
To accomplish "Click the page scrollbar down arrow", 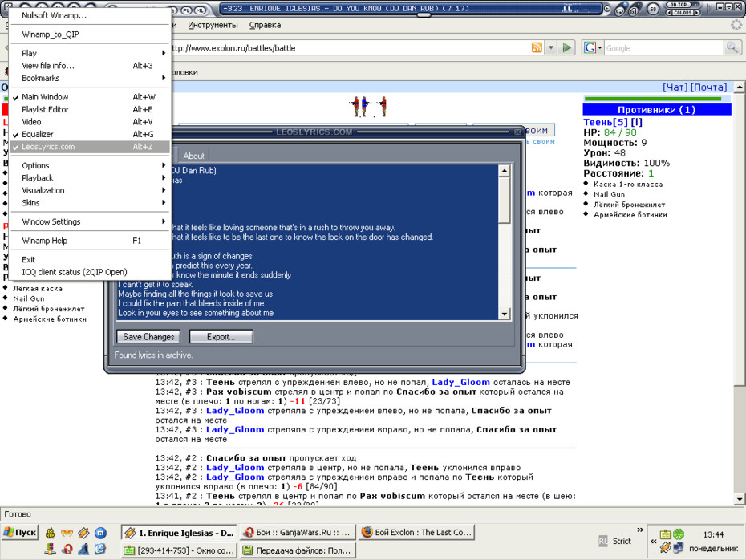I will (x=740, y=499).
